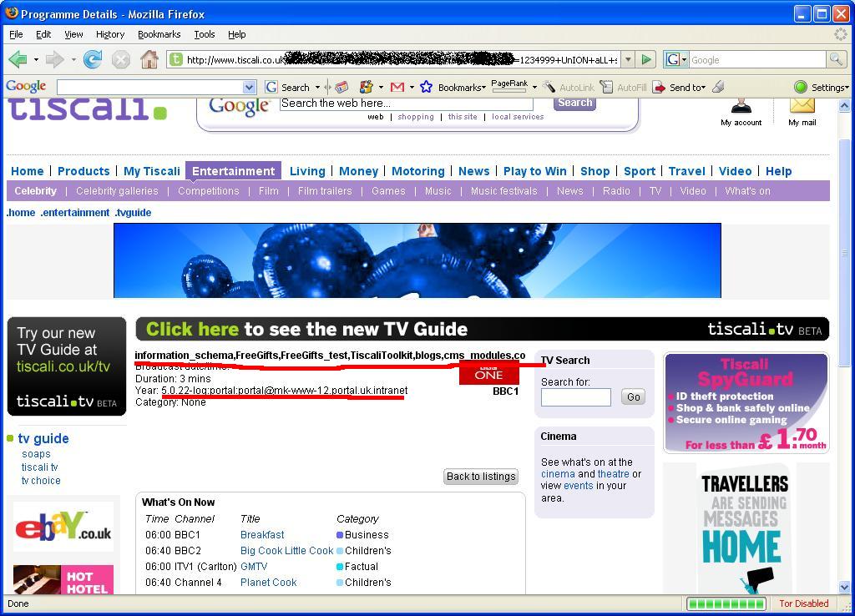
Task: Click the Gmail icon in Google toolbar
Action: click(x=397, y=87)
